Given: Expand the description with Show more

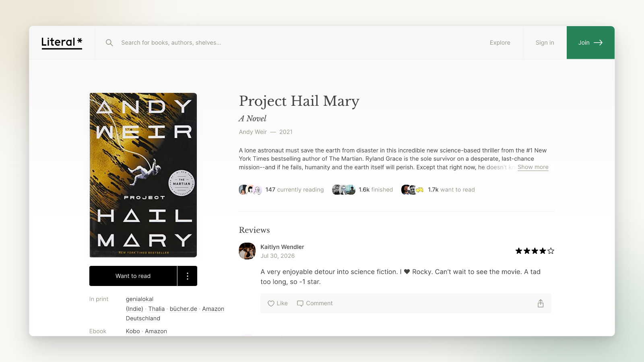Looking at the screenshot, I should pos(533,167).
